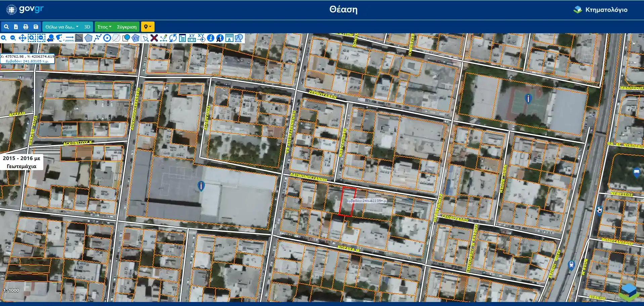Expand the Έτος year dropdown

click(x=104, y=27)
